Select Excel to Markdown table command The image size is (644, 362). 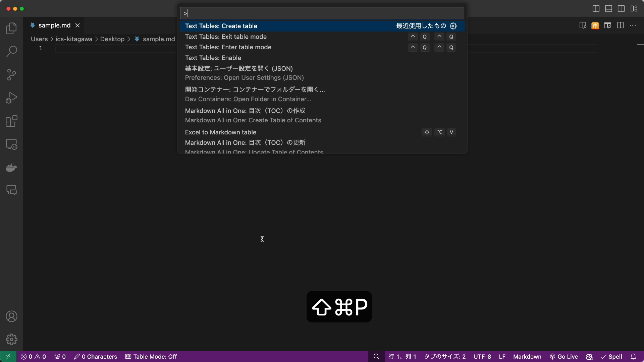[x=221, y=132]
